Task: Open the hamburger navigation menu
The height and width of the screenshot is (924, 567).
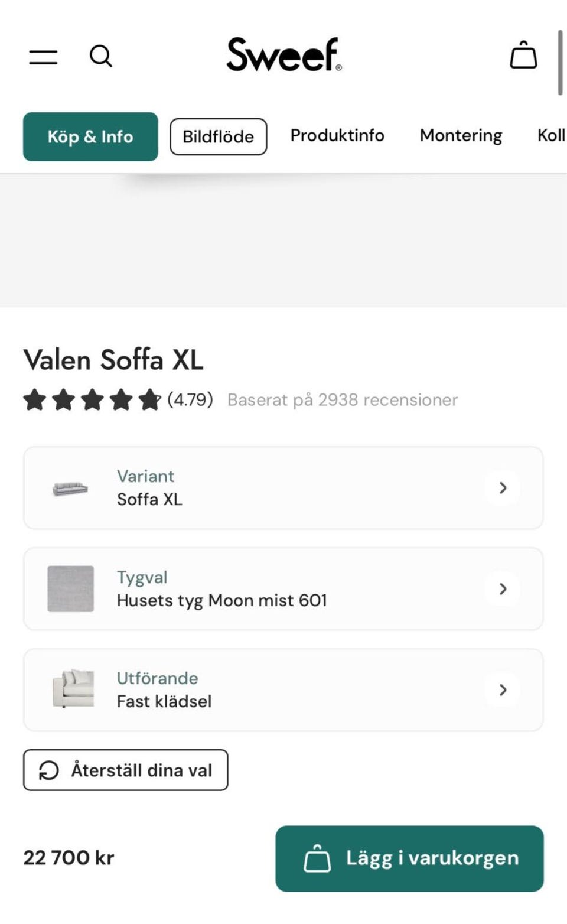Action: tap(43, 57)
